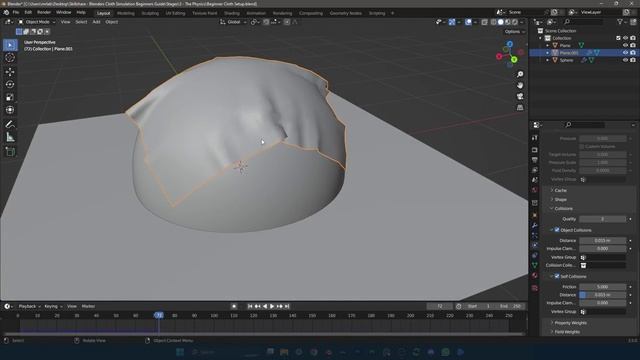Click the Collisions Quality field
The height and width of the screenshot is (360, 640).
point(602,219)
